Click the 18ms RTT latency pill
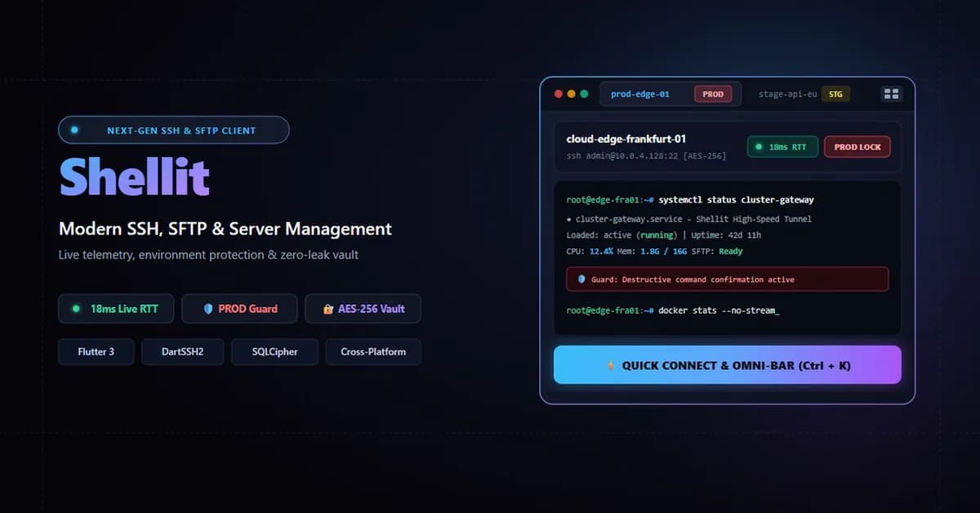 click(782, 147)
